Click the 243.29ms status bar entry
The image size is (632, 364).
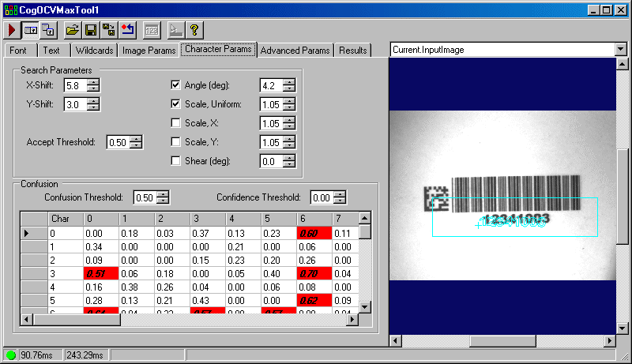[x=86, y=355]
